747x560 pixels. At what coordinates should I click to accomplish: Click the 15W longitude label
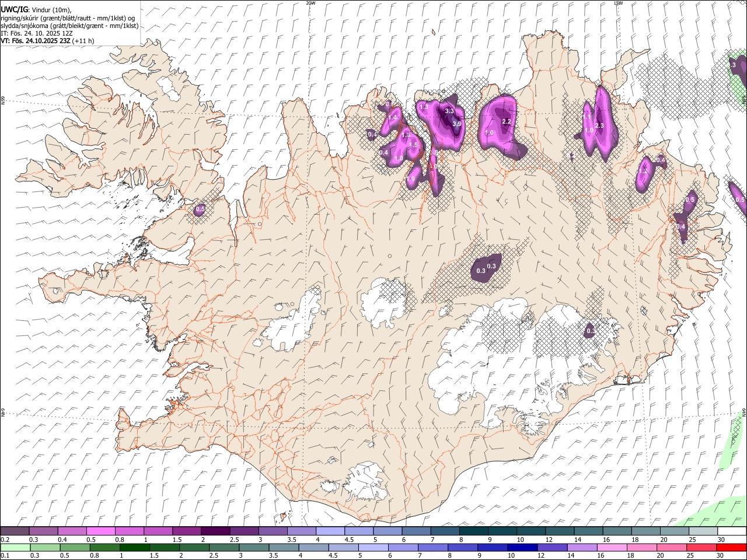[618, 3]
